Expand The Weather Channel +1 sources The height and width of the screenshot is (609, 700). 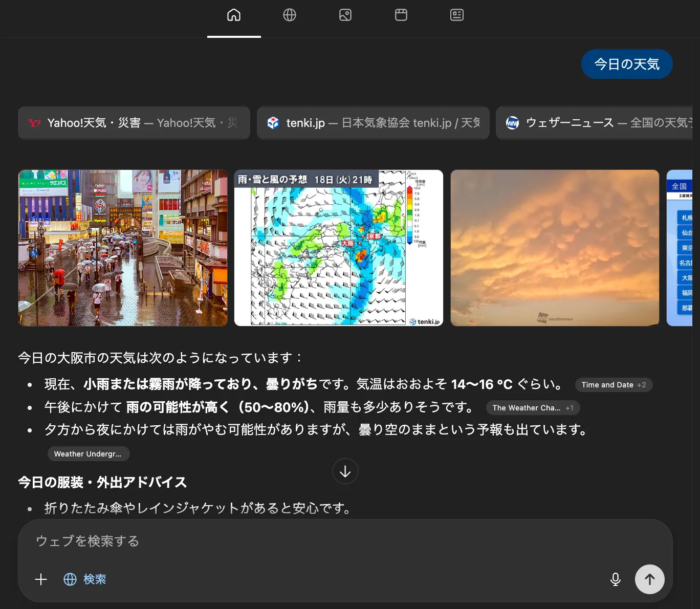(x=533, y=408)
